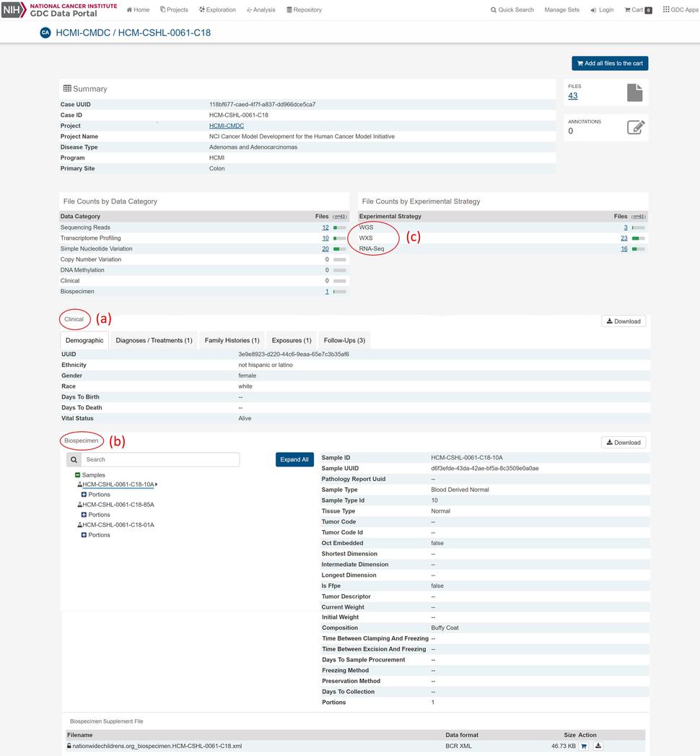The image size is (700, 756).
Task: Switch to the Exposures (1) tab
Action: pos(291,340)
